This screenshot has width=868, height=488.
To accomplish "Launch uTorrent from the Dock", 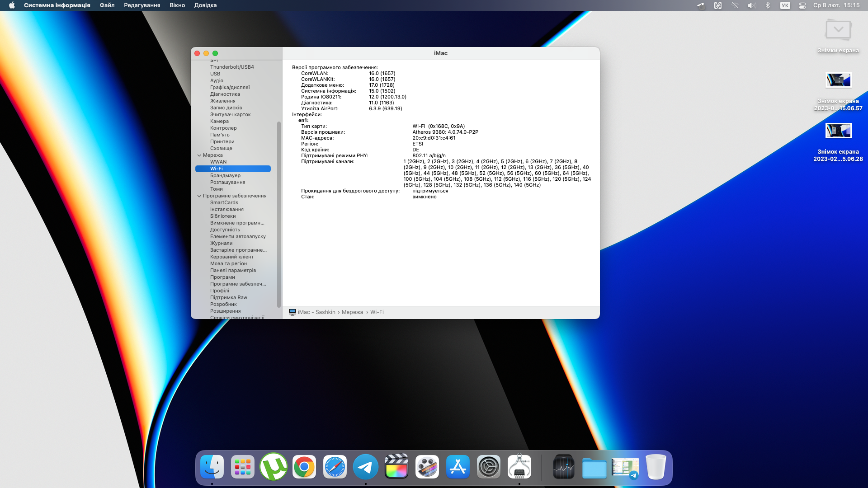I will [274, 467].
